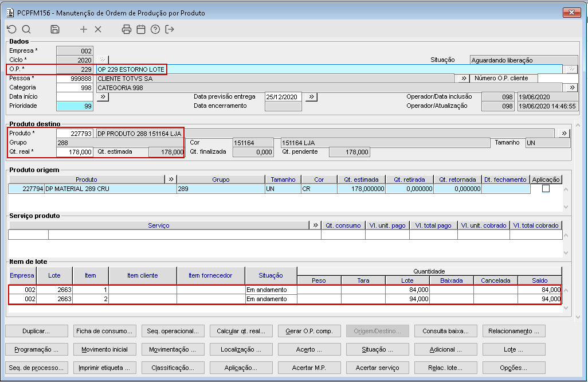
Task: Toggle the Aplicação checkbox for DP MATERIAL 289 CRU
Action: tap(546, 188)
